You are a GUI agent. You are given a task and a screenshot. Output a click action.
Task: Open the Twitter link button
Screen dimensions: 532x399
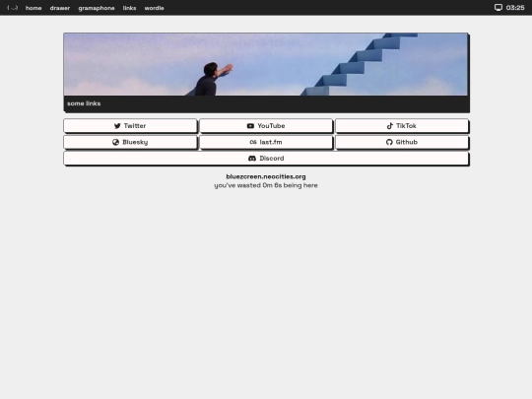point(130,126)
